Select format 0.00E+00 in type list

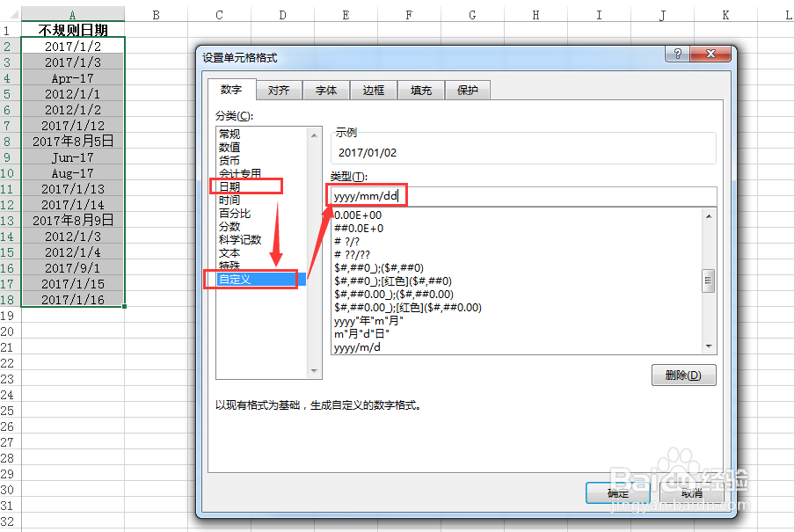click(x=358, y=215)
